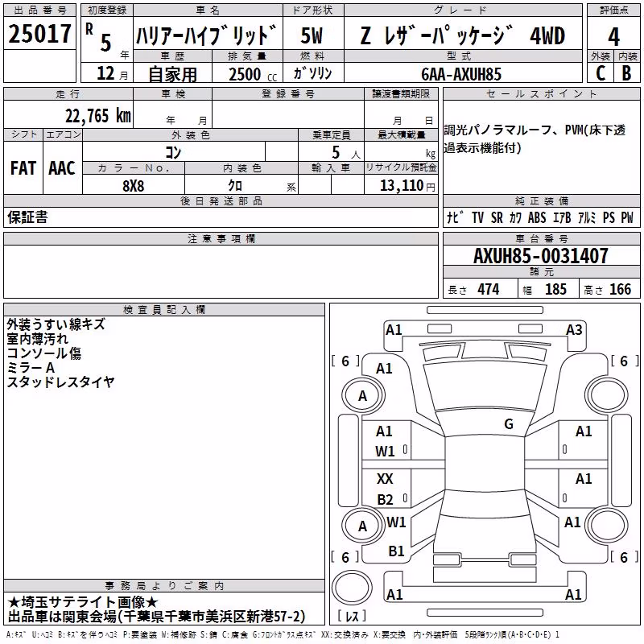Select inspector note コンソール傷

click(x=44, y=353)
